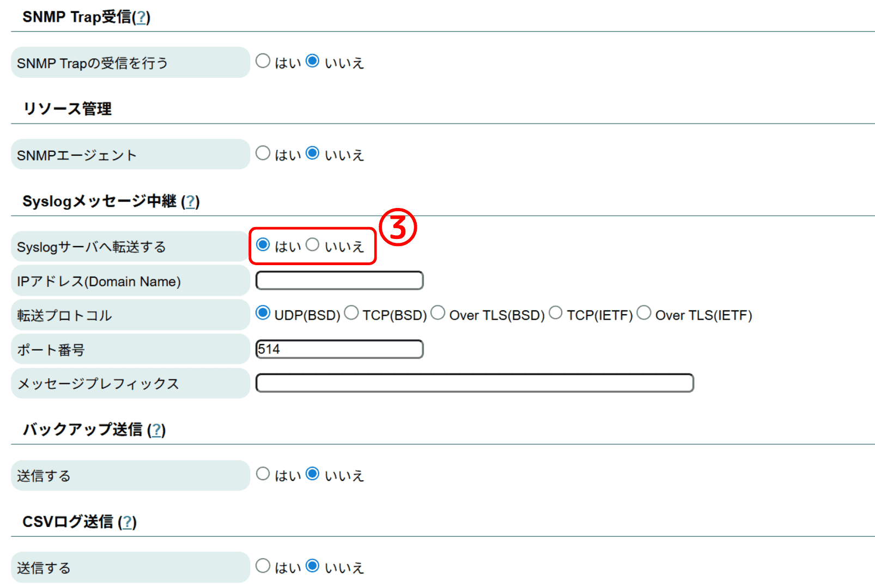This screenshot has width=875, height=588.
Task: Focus the メッセージプレフィックス text field
Action: click(474, 383)
